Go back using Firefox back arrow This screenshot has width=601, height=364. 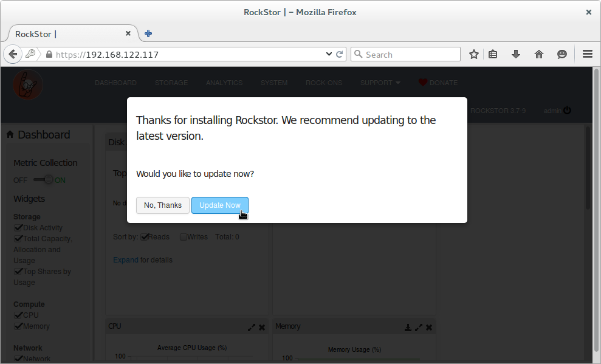pyautogui.click(x=13, y=55)
